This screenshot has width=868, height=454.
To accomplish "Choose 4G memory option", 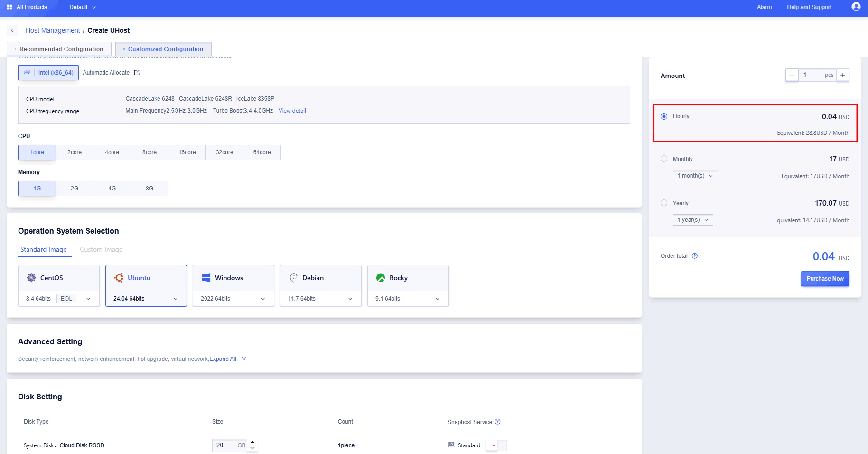I will 112,189.
